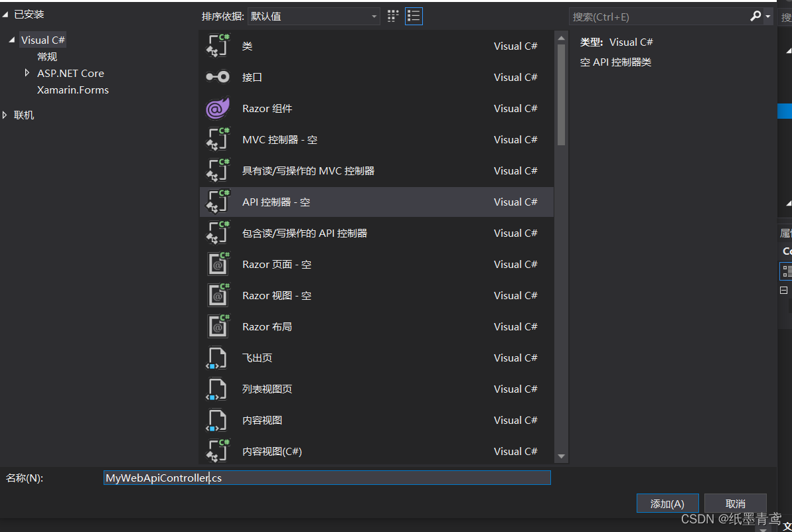Collapse the 已安装 tree node

(x=5, y=15)
